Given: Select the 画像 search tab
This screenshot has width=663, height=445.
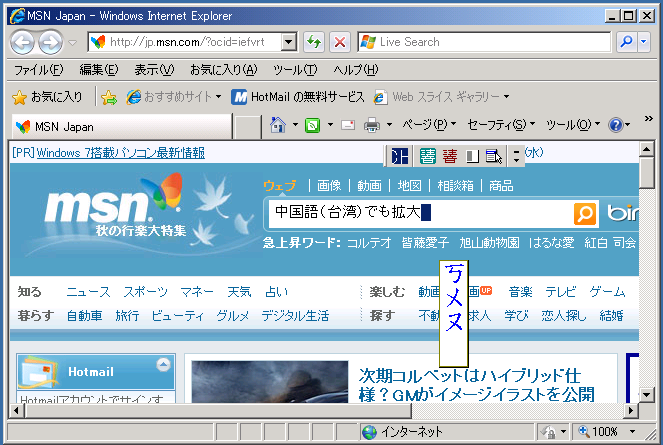Looking at the screenshot, I should click(329, 186).
